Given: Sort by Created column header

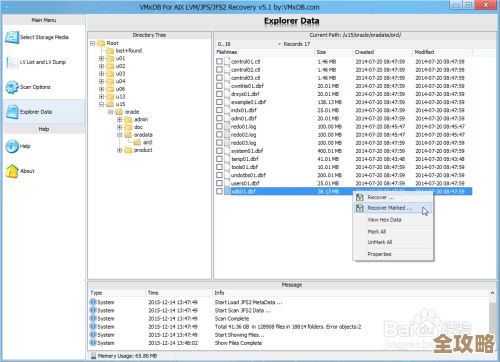Looking at the screenshot, I should (382, 52).
